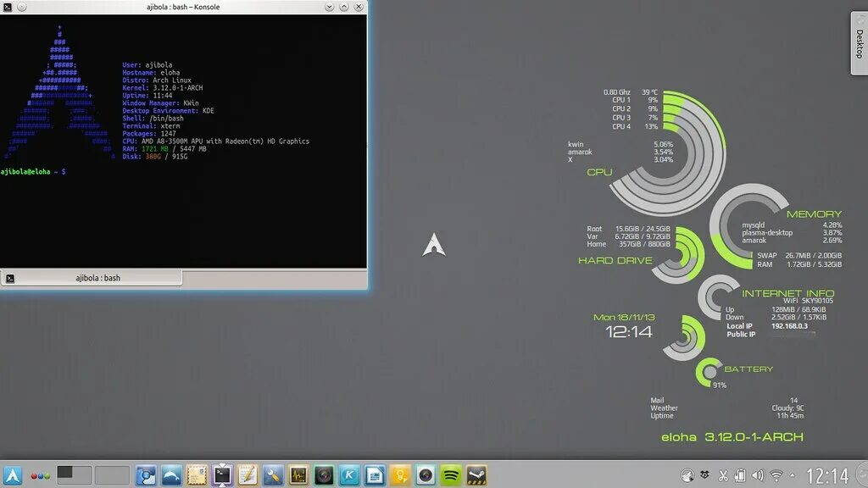Switch to the second virtual desktop in pager
868x488 pixels.
coord(112,475)
